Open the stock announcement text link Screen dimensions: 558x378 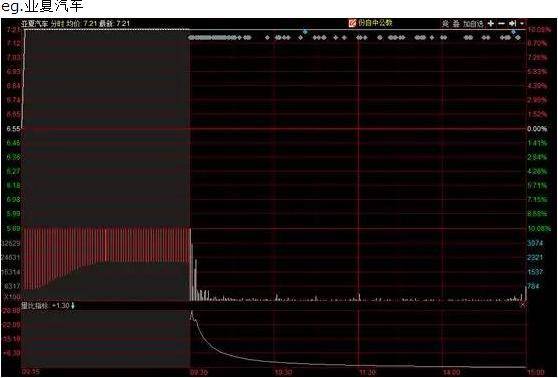click(375, 23)
